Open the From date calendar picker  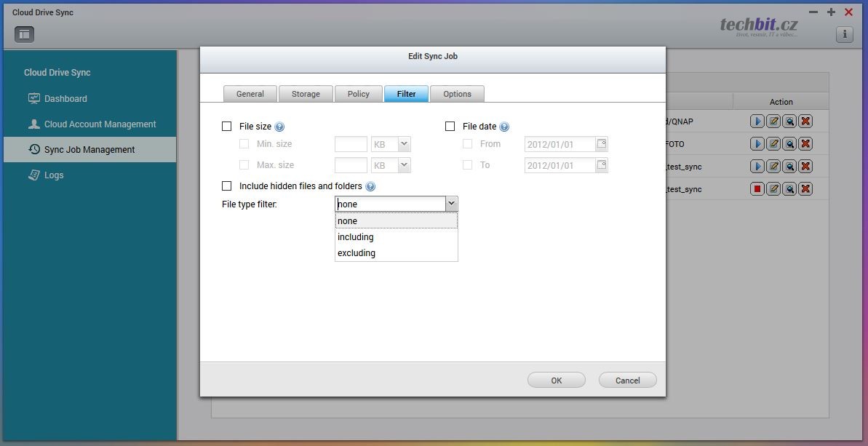pyautogui.click(x=602, y=144)
